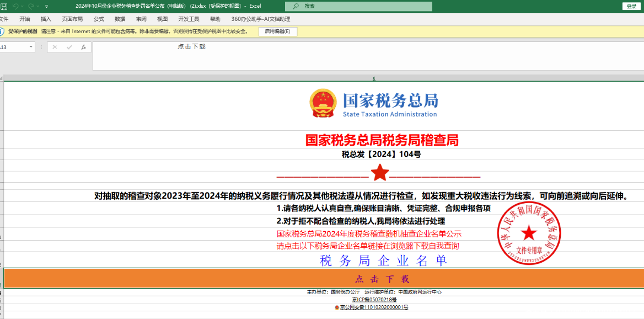This screenshot has width=644, height=319.
Task: Click the orange 点击下载 download banner
Action: [324, 279]
